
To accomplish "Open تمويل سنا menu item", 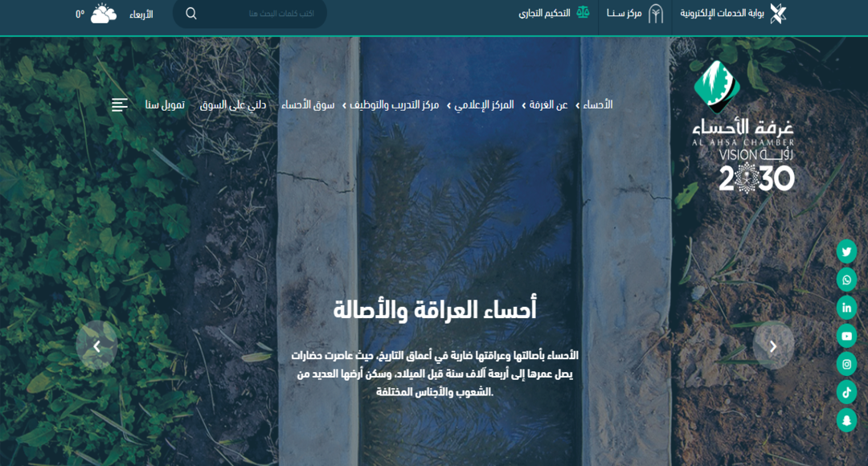I will pos(165,104).
